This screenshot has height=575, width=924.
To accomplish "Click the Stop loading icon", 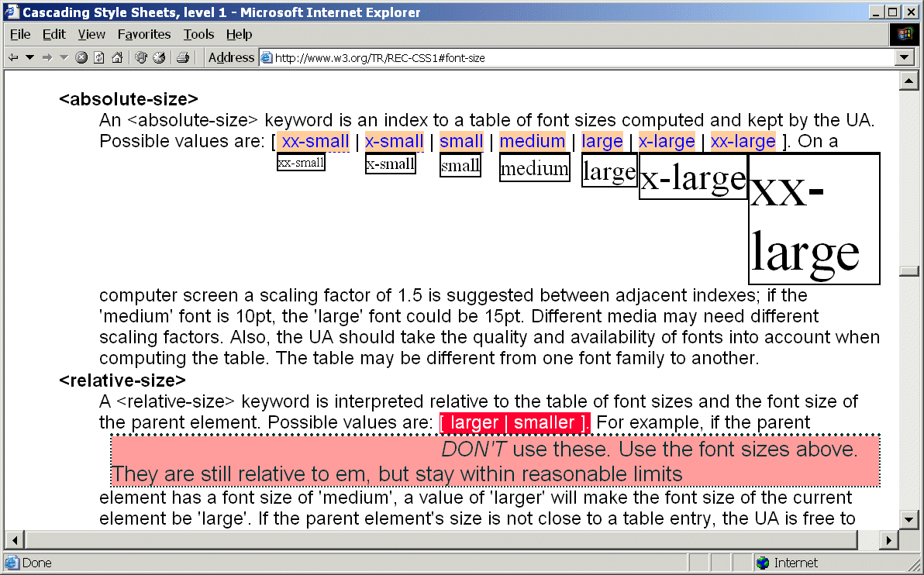I will click(x=81, y=57).
